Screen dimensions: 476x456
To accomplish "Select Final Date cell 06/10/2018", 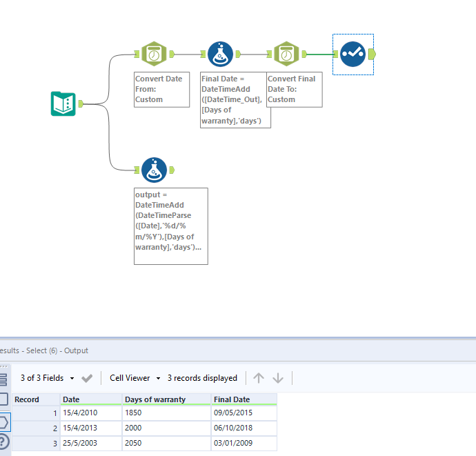I will pos(244,428).
